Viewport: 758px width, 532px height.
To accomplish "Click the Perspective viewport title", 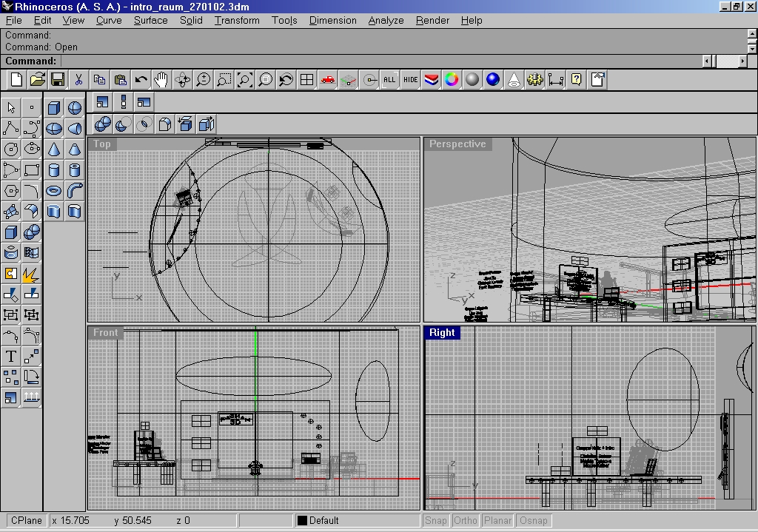I will click(457, 144).
